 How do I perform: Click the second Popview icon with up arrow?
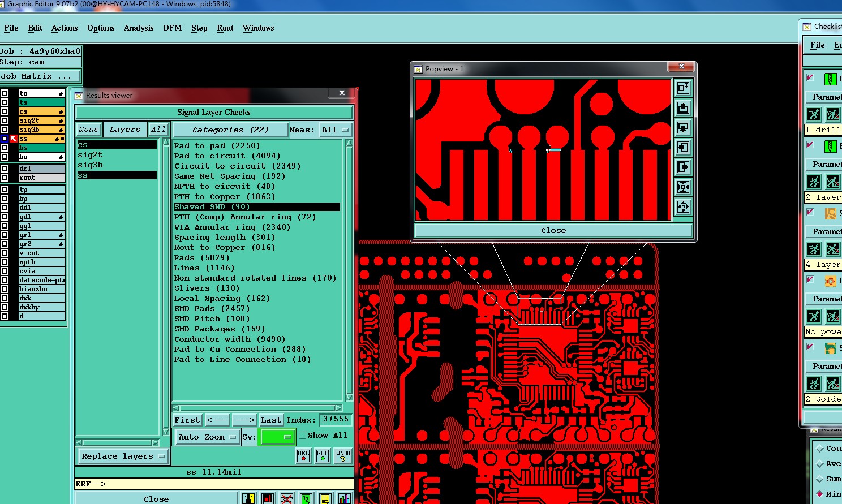click(683, 107)
